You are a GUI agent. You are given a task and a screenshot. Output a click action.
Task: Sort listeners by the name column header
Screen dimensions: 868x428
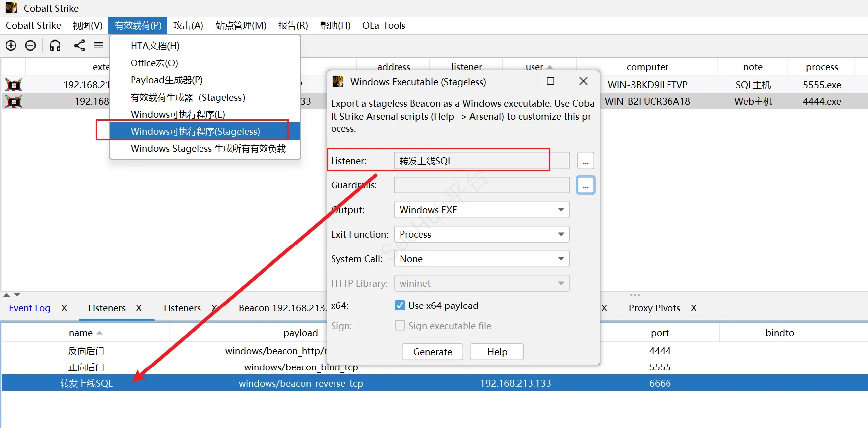click(85, 333)
